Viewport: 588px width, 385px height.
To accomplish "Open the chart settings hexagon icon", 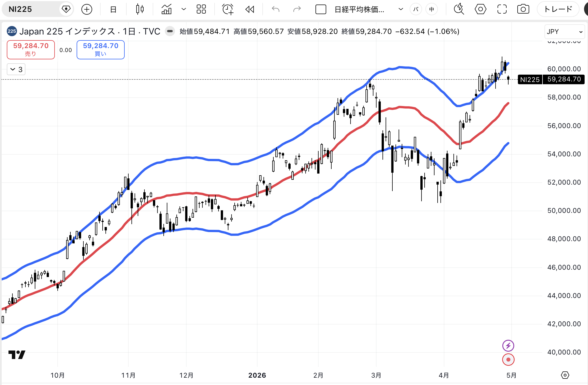I will point(480,9).
